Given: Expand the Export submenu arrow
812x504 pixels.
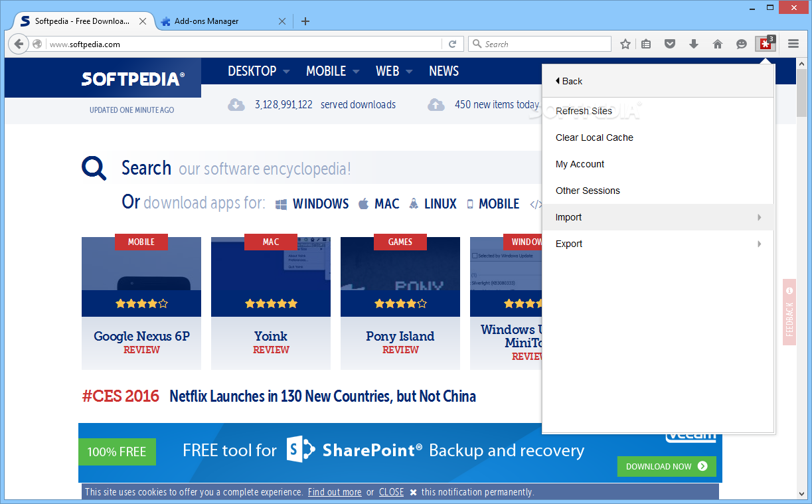Looking at the screenshot, I should (x=760, y=244).
